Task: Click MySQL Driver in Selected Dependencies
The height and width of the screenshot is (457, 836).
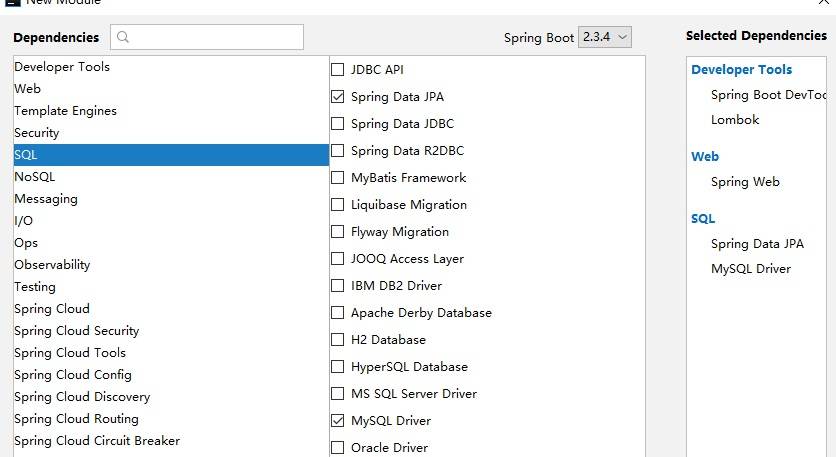Action: (751, 269)
